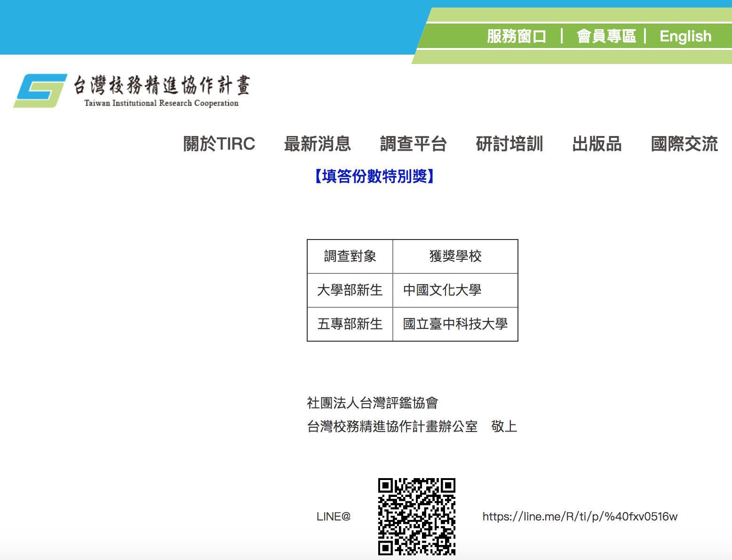Switch language to English

[685, 36]
